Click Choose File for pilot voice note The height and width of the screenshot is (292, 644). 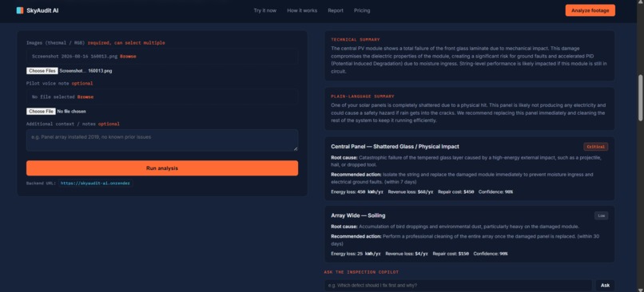41,112
